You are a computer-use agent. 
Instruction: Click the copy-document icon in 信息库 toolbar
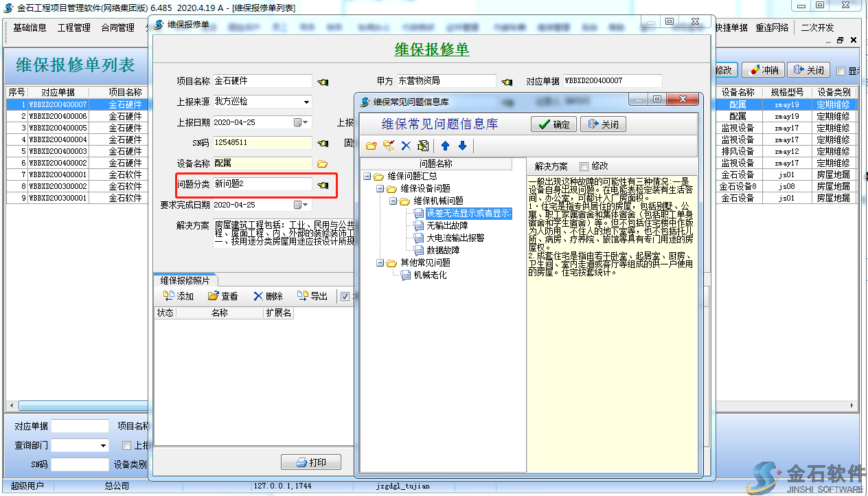(x=423, y=146)
